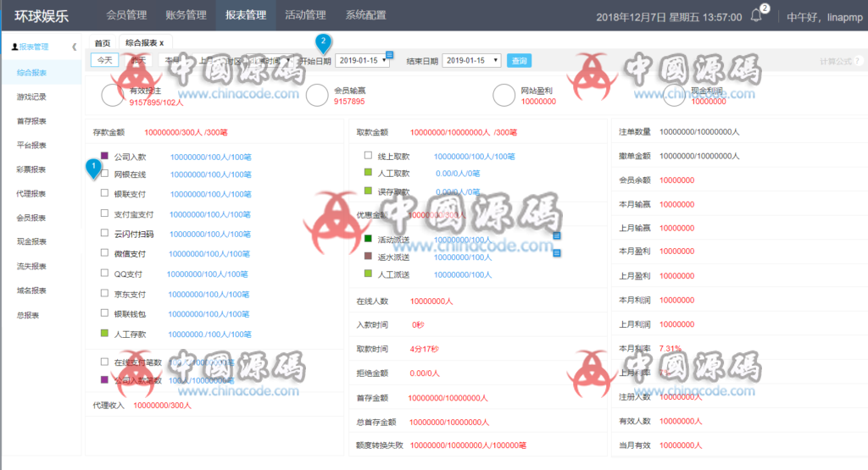This screenshot has height=470, width=868.
Task: Click the blue value in 线上取款 row
Action: point(475,157)
